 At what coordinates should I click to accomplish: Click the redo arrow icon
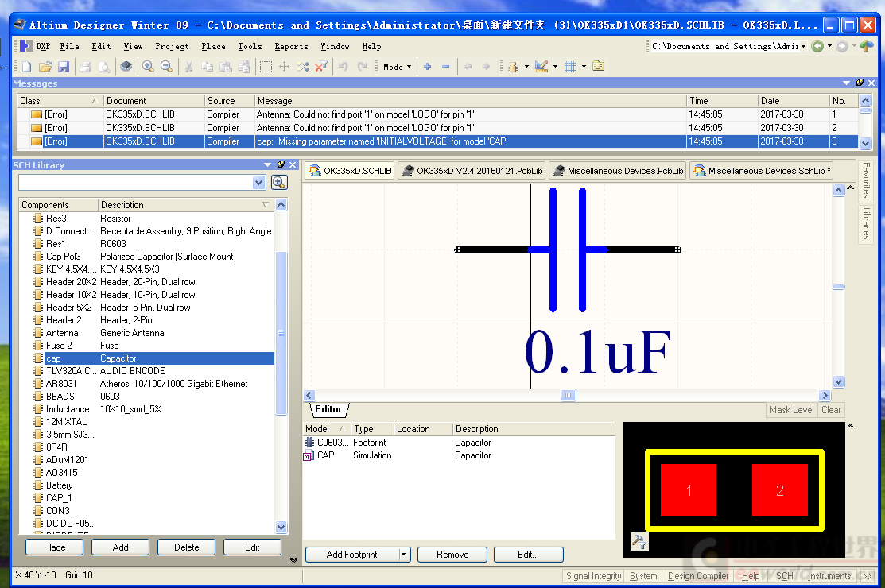pos(362,67)
